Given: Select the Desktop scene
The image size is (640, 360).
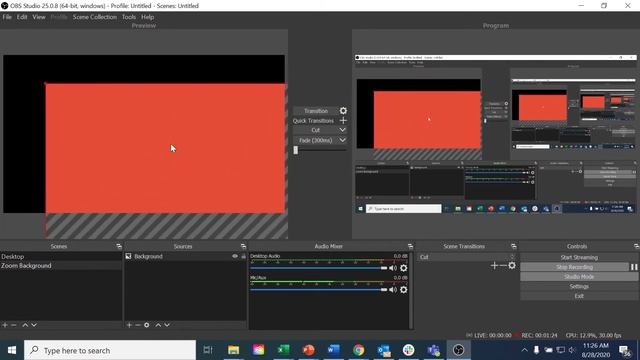Looking at the screenshot, I should [x=61, y=256].
